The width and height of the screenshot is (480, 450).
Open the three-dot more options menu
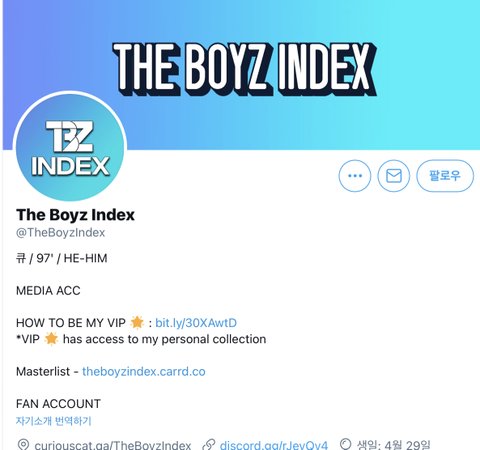(x=355, y=176)
